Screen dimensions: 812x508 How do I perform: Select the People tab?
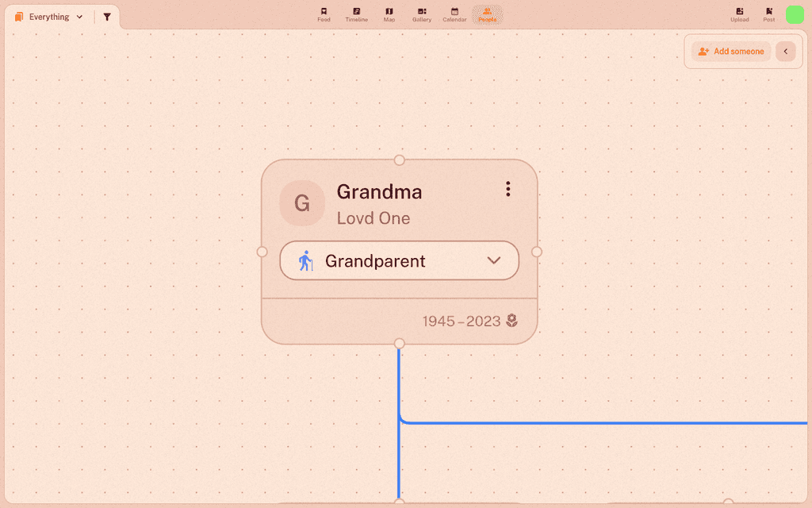(488, 15)
